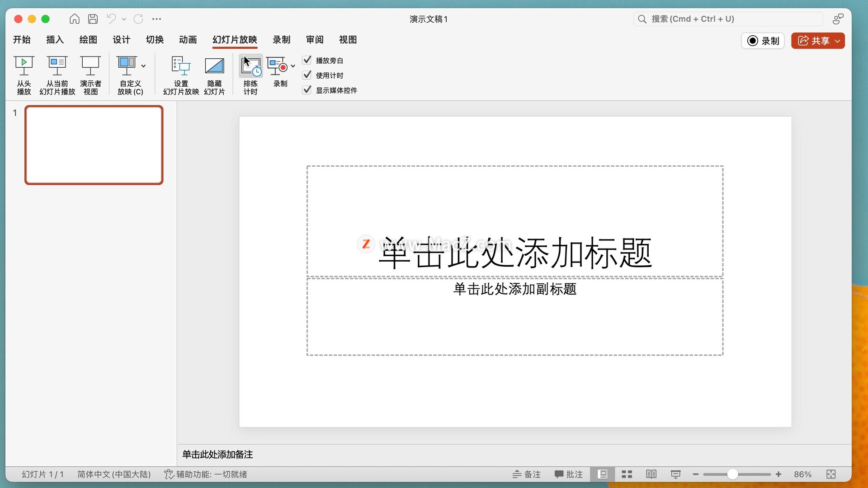Screen dimensions: 868x488
Task: Click the zoom slider handle
Action: (733, 474)
